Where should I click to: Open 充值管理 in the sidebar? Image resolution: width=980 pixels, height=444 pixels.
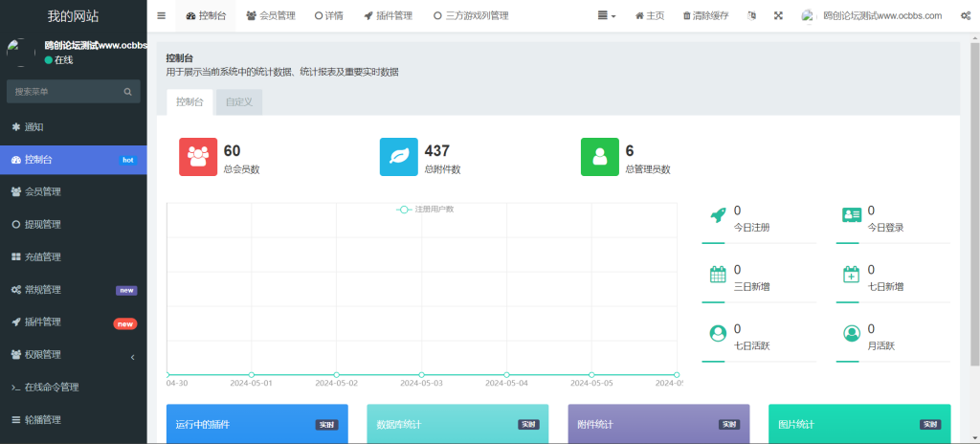coord(73,257)
